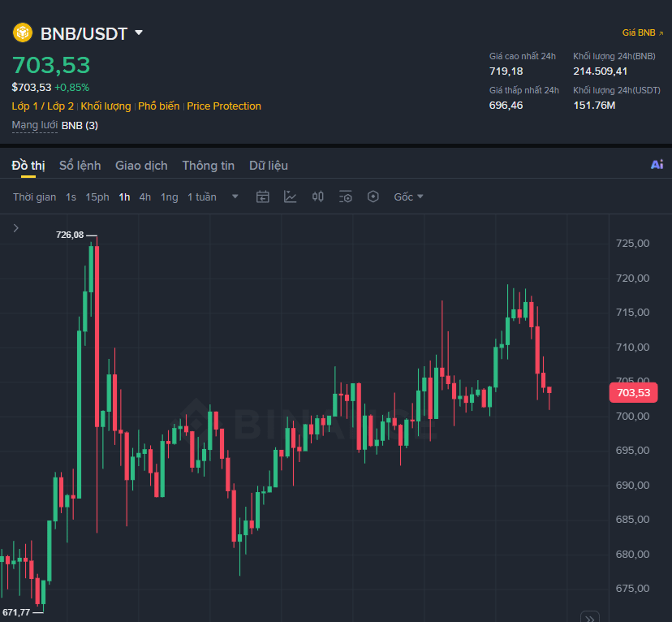This screenshot has width=672, height=622.
Task: Expand the drawing tools side panel chevron
Action: click(x=16, y=228)
